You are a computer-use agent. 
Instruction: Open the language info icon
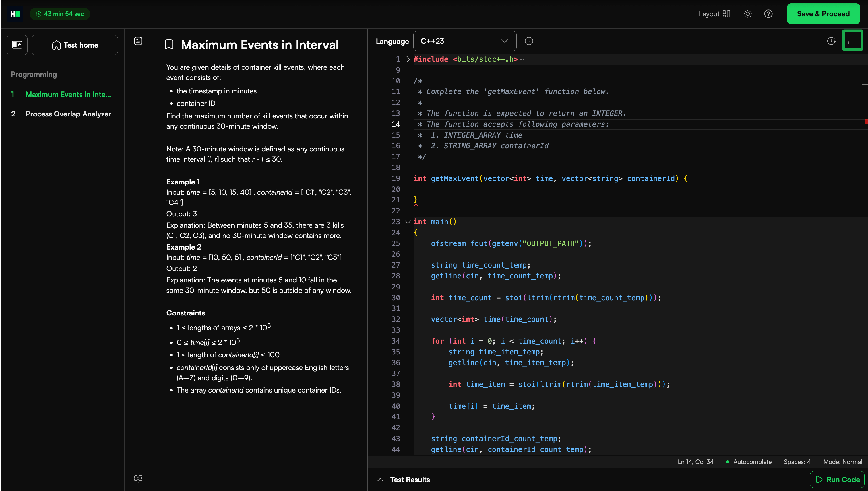click(529, 41)
